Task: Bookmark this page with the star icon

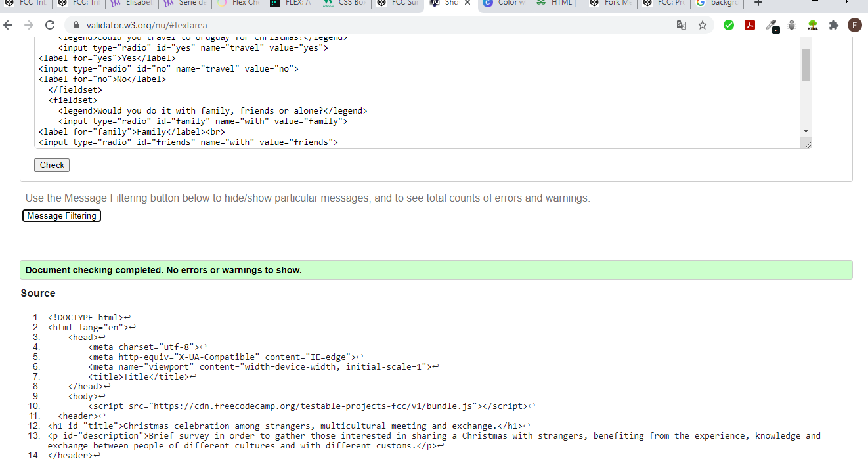Action: (x=703, y=25)
